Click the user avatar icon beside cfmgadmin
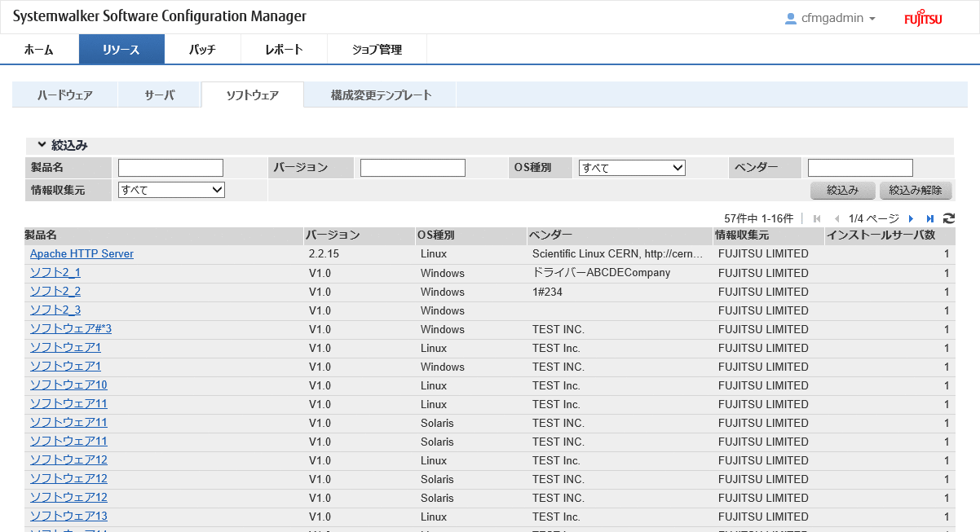980x532 pixels. 790,18
